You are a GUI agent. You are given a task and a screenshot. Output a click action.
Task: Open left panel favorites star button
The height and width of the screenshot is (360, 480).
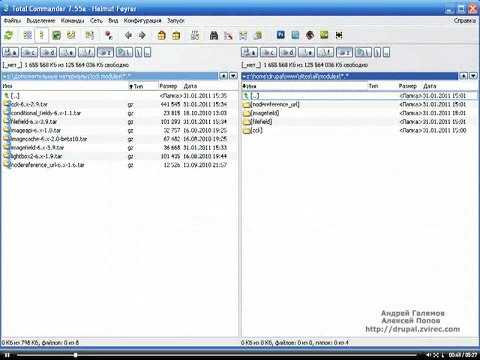coord(224,76)
